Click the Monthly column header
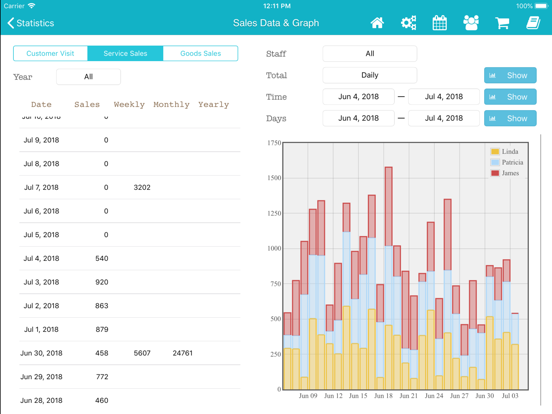Screen dimensions: 552x414 tap(171, 105)
